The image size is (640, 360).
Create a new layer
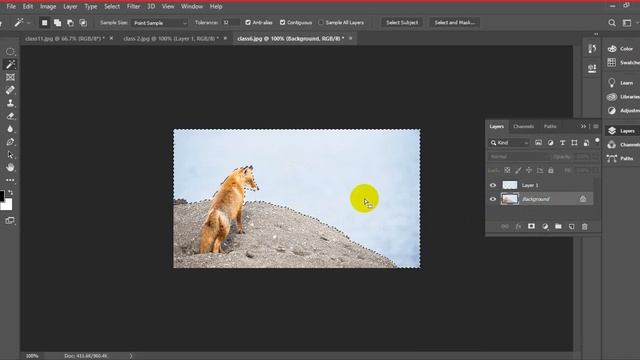point(571,227)
